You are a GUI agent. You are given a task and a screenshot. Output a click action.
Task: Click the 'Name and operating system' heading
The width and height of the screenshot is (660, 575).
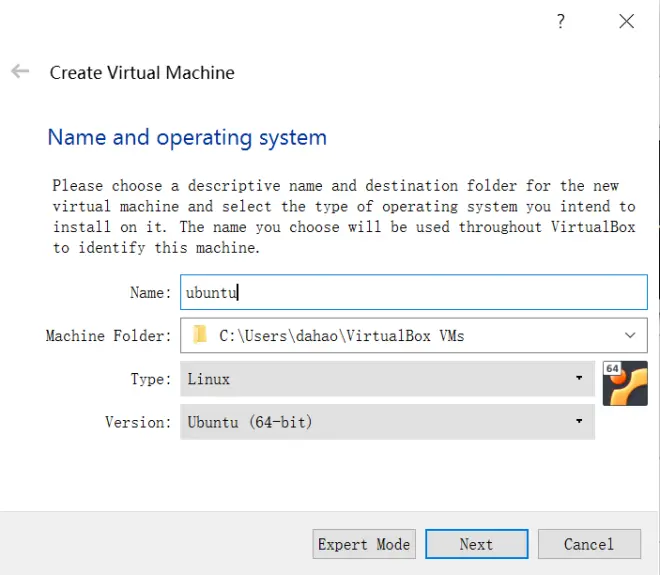tap(187, 137)
